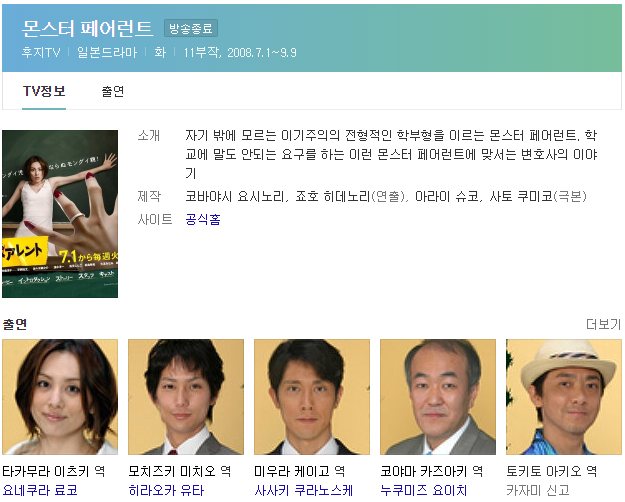
Task: Click the 일본드라마 category label
Action: 107,52
